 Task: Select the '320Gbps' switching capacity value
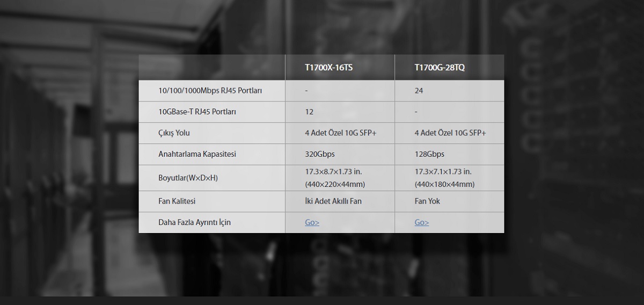319,154
